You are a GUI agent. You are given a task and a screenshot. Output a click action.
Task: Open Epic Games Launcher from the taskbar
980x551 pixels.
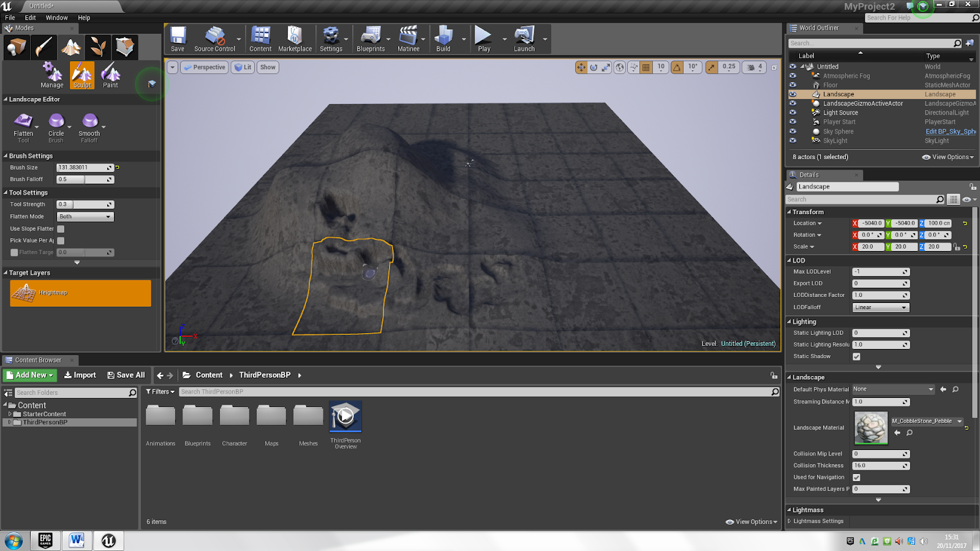pyautogui.click(x=45, y=541)
